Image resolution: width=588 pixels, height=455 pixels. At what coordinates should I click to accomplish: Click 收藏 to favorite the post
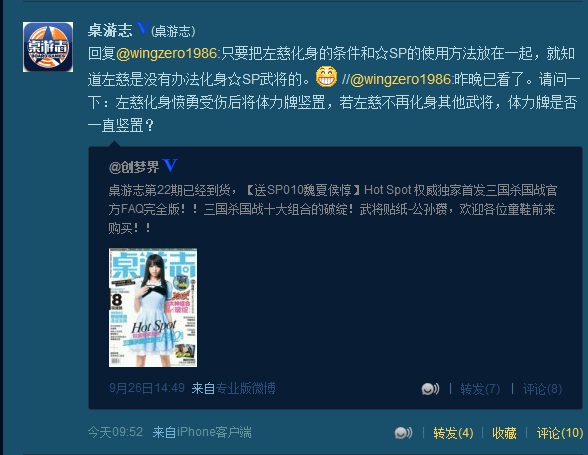pos(504,433)
